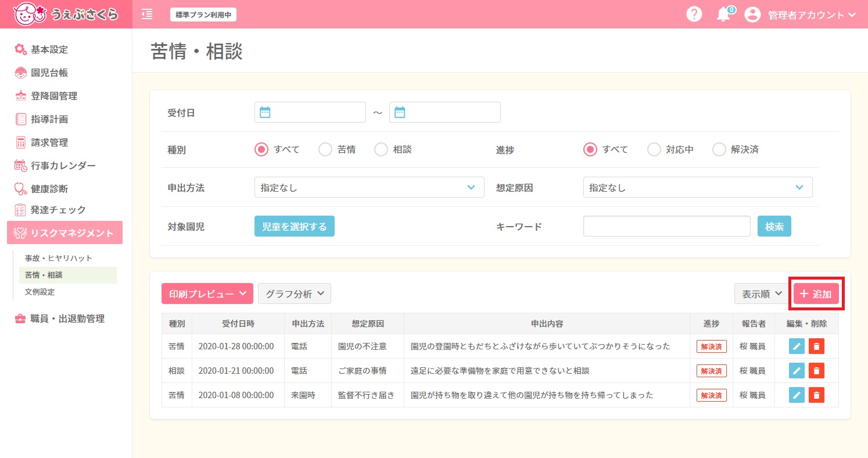Open the 表示順 sort dropdown
The width and height of the screenshot is (868, 458).
(762, 294)
